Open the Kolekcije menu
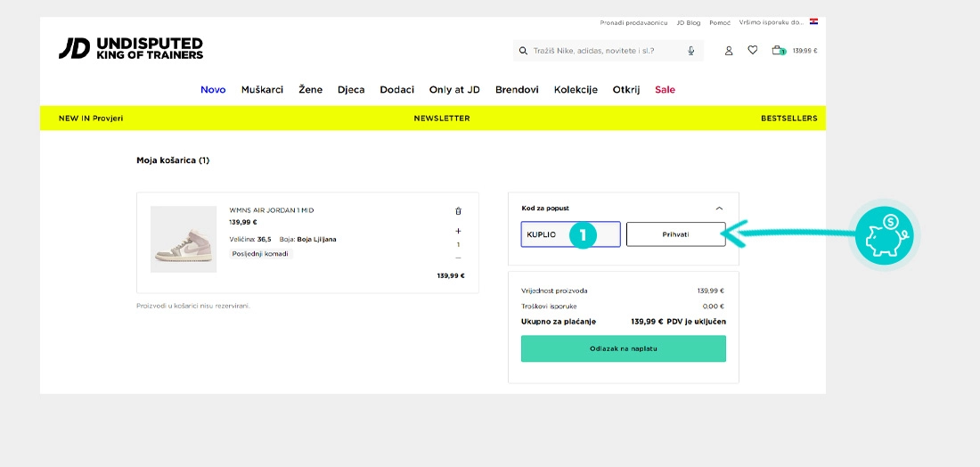980x467 pixels. point(576,89)
